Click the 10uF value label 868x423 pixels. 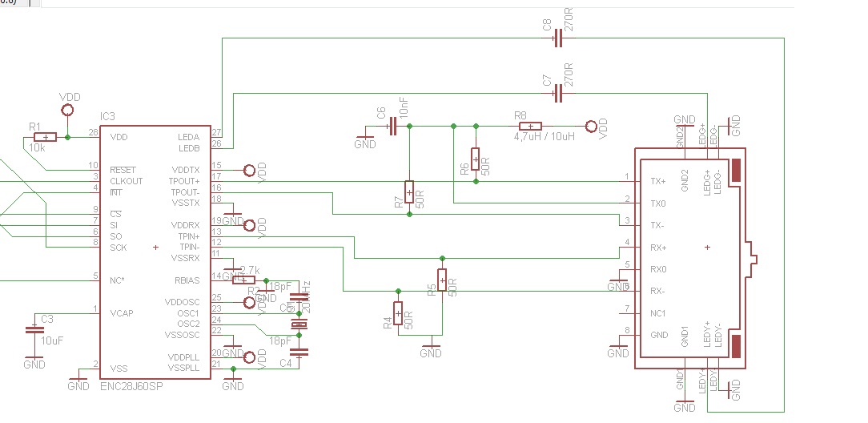(51, 341)
